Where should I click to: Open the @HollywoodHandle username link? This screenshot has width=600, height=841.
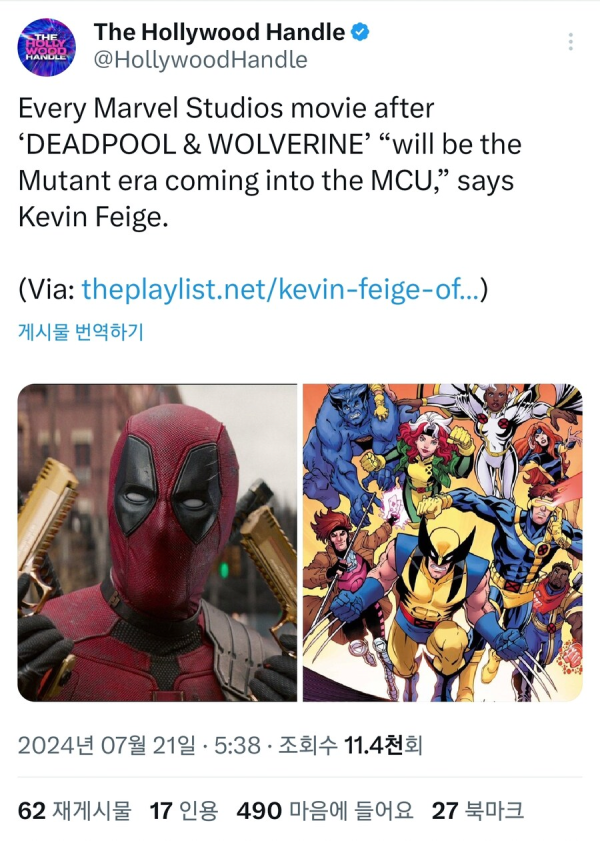[x=201, y=60]
